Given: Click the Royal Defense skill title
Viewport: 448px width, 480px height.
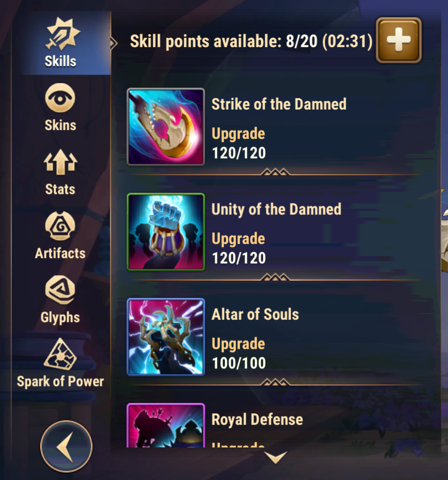Looking at the screenshot, I should click(257, 420).
